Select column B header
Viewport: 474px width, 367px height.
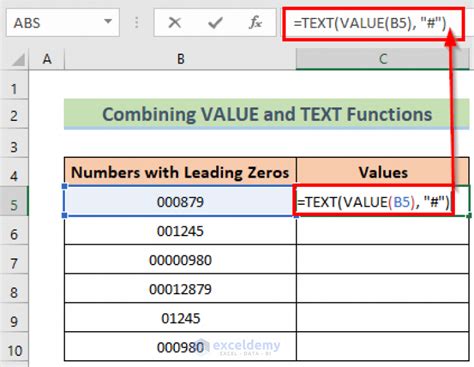(180, 59)
